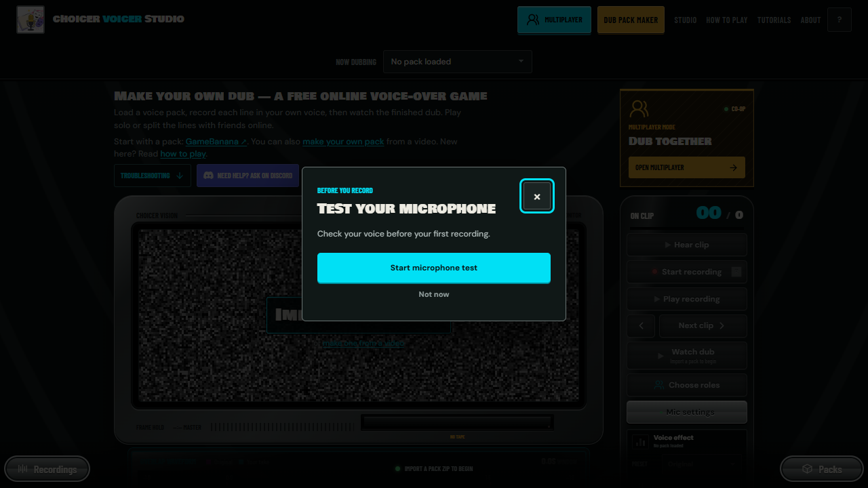Screen dimensions: 868x488
Task: Click the question mark help icon
Action: 840,20
